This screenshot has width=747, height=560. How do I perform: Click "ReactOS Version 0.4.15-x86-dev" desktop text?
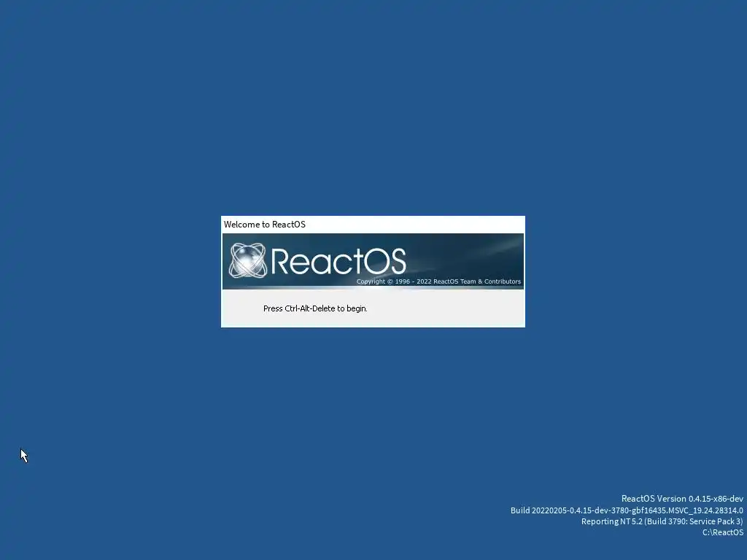tap(682, 499)
